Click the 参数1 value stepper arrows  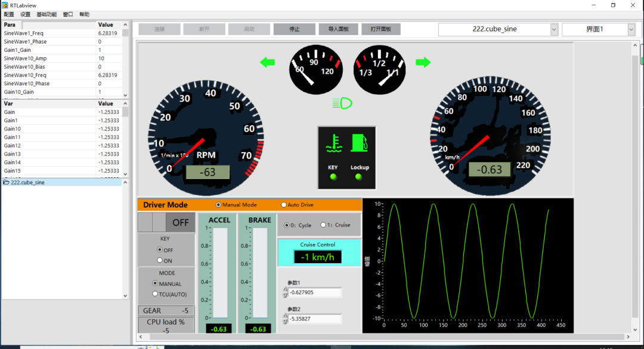click(286, 292)
